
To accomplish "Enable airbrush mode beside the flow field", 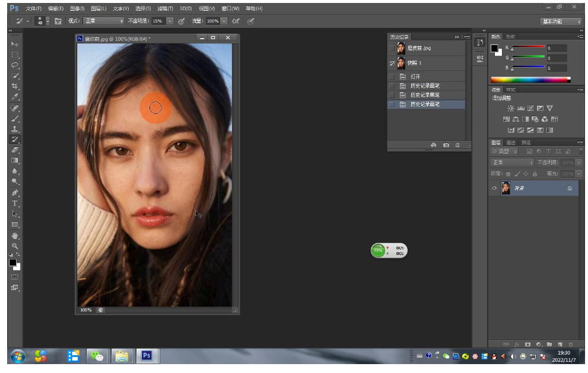I will point(236,21).
